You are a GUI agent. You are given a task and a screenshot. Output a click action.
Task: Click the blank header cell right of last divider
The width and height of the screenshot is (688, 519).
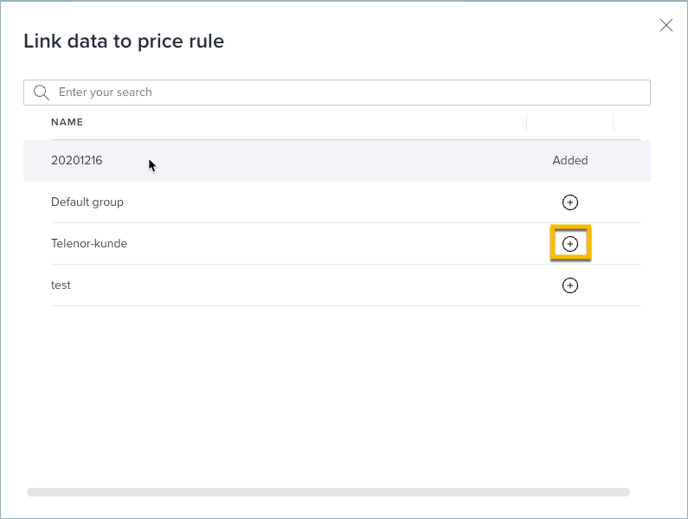[627, 122]
